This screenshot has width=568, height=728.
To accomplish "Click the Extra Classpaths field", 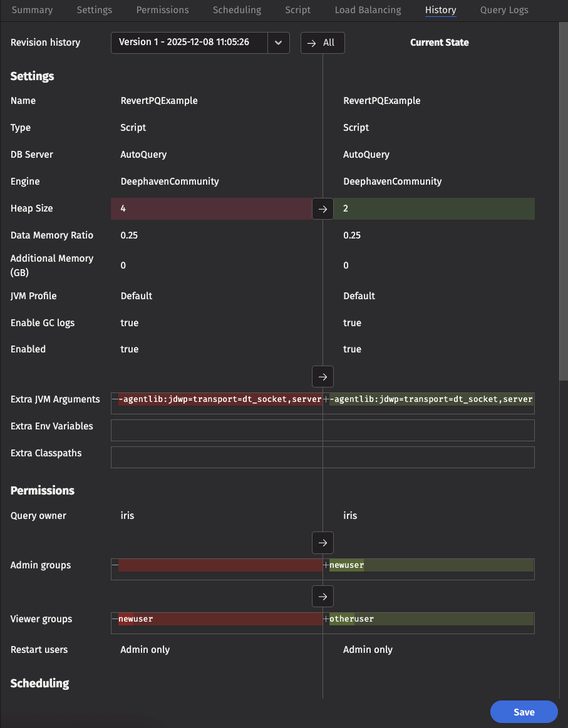I will 323,458.
